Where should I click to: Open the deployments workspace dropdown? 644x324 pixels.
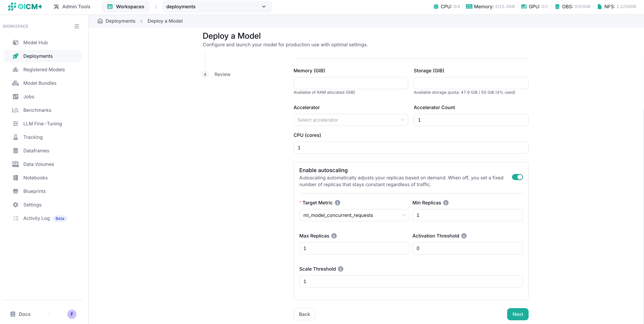tap(217, 6)
